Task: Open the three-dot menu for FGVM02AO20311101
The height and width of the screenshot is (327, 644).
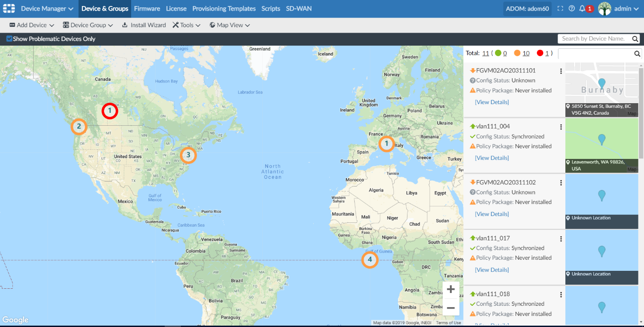Action: (x=561, y=71)
